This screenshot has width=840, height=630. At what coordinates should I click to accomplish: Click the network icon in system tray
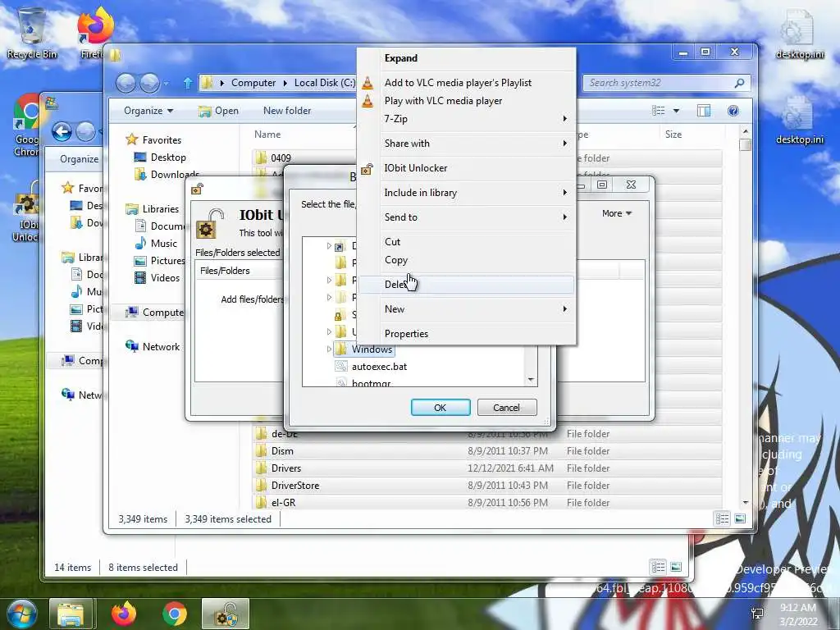(x=757, y=614)
